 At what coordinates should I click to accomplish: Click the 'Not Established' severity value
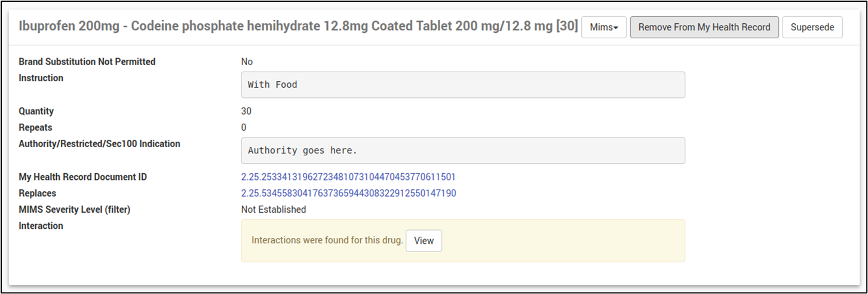point(274,210)
